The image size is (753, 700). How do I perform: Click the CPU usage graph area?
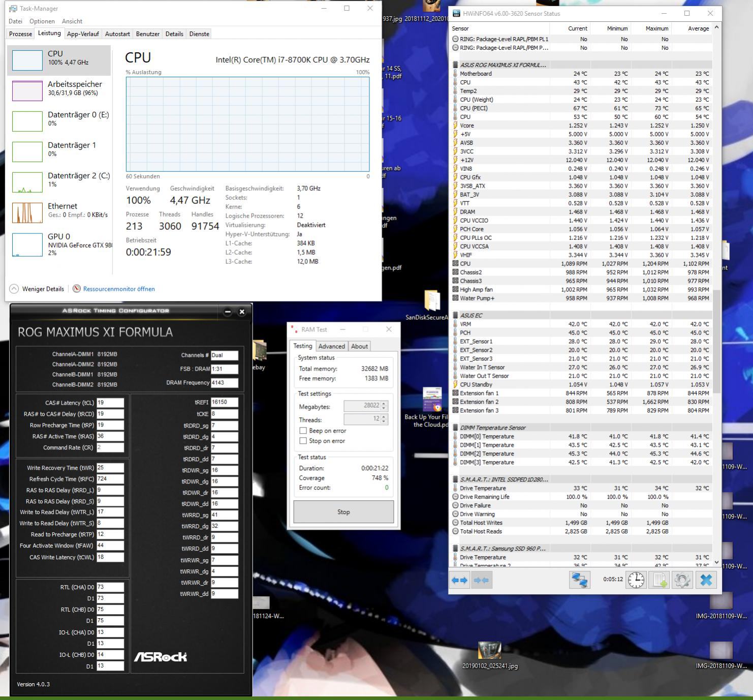point(248,125)
